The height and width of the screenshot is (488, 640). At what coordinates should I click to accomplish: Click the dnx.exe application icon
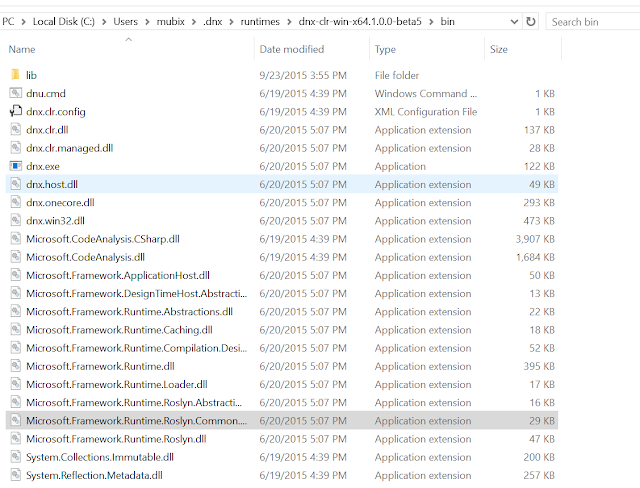coord(16,166)
